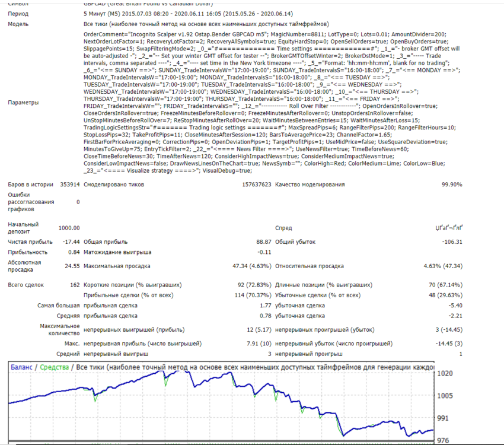
Task: Click 'Убыточные сделки (% от всех)' label
Action: click(318, 295)
